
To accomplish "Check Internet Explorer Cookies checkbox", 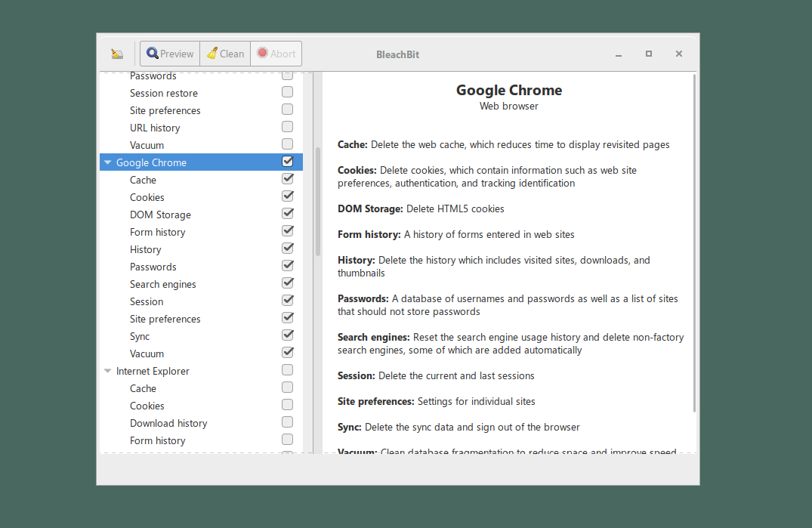I will (x=288, y=405).
